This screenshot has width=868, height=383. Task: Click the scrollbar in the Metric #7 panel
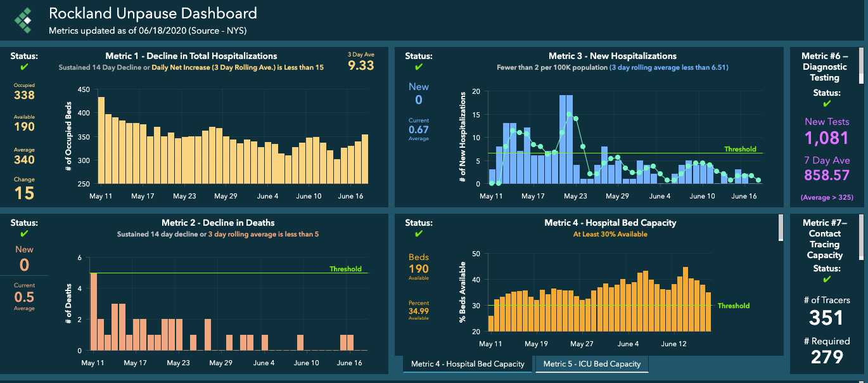tap(860, 238)
